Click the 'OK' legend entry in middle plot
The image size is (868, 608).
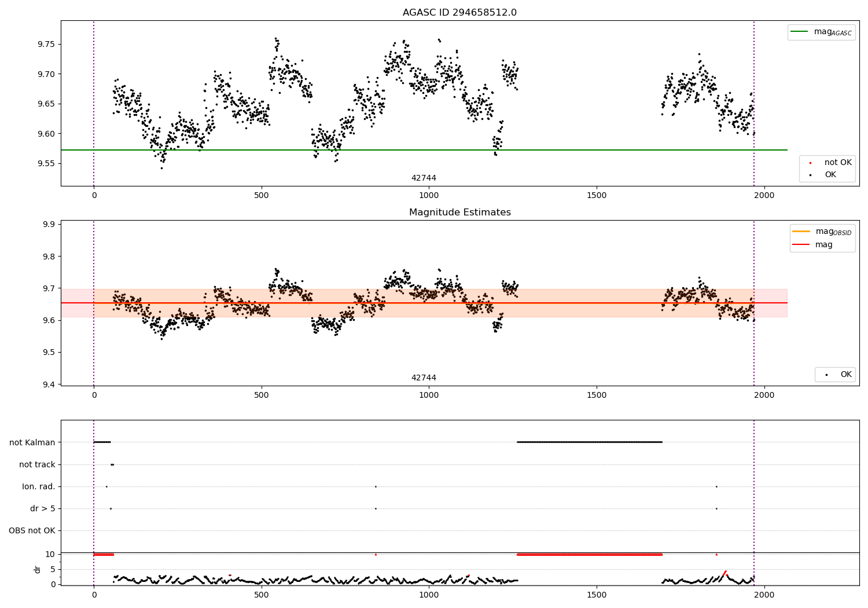click(x=838, y=375)
